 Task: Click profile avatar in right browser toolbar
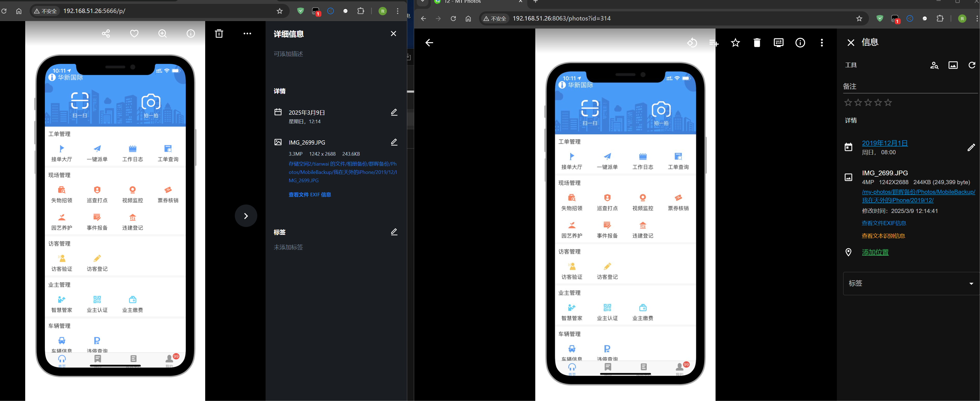click(962, 18)
